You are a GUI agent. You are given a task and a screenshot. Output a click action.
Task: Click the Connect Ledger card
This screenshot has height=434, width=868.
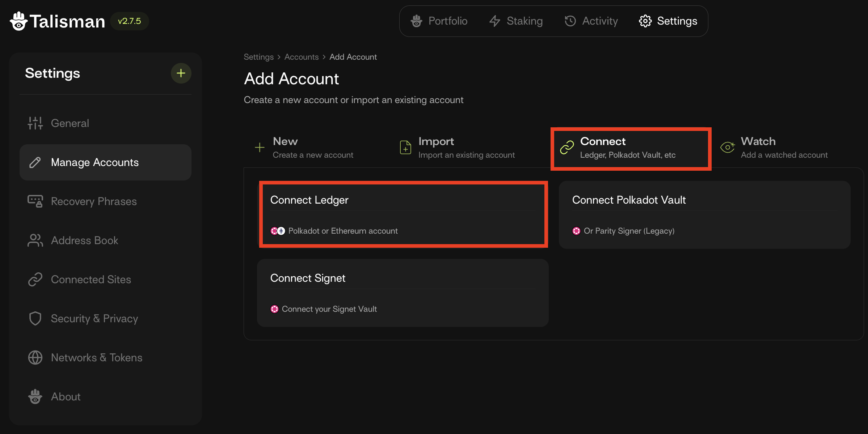[x=403, y=215]
